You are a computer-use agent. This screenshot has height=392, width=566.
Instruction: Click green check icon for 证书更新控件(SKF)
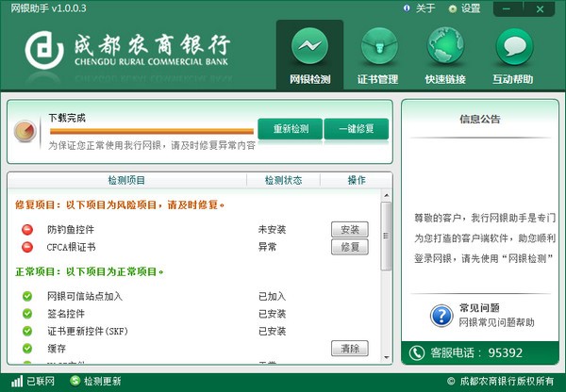tap(27, 331)
